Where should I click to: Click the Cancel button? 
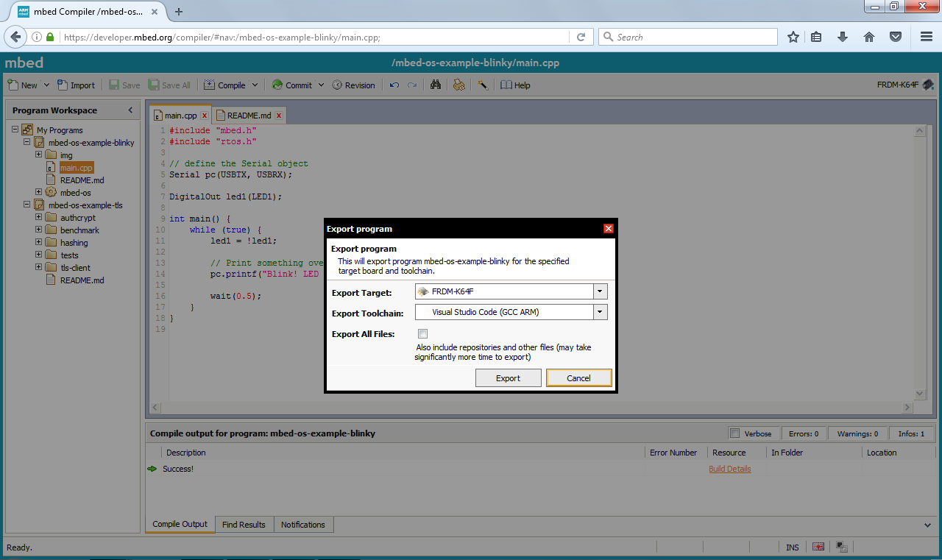click(x=578, y=378)
